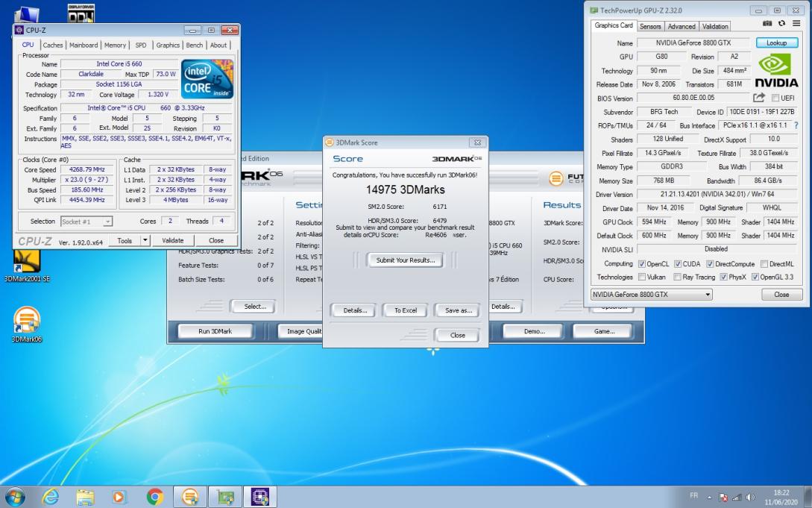Screen dimensions: 812x508
Task: Click the Show Desktop strip on taskbar
Action: 808,497
